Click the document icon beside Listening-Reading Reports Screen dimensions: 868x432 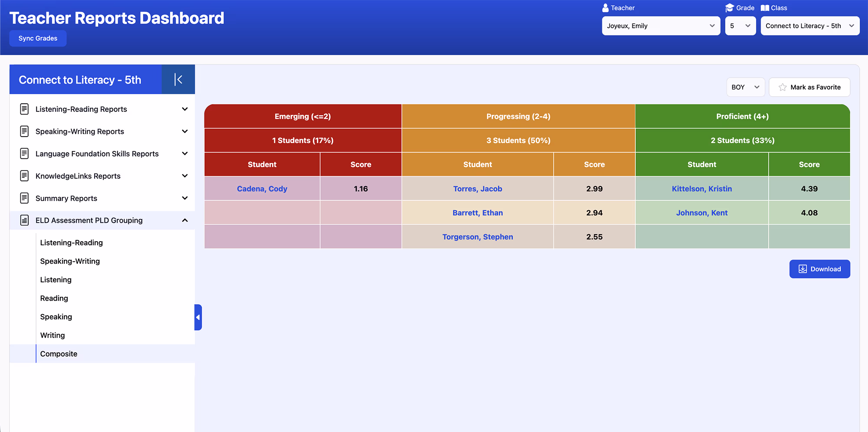click(x=24, y=109)
